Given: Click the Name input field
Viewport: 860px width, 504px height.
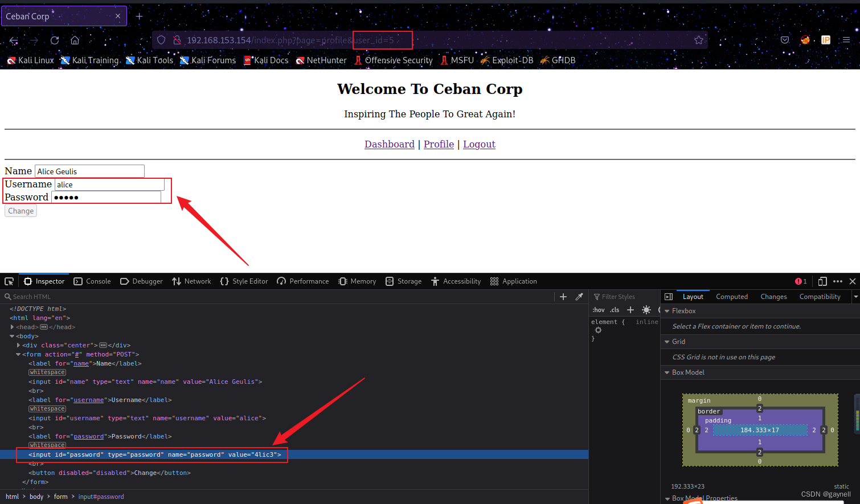Looking at the screenshot, I should pyautogui.click(x=89, y=171).
